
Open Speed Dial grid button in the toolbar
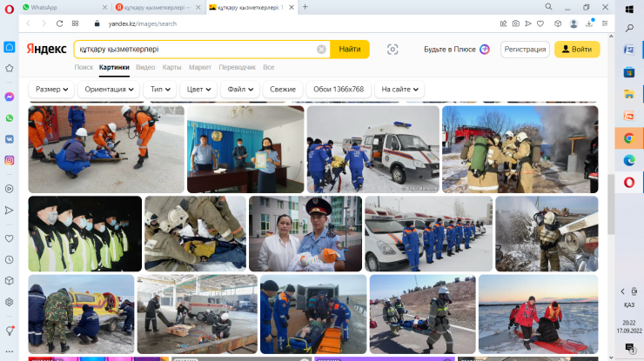75,23
